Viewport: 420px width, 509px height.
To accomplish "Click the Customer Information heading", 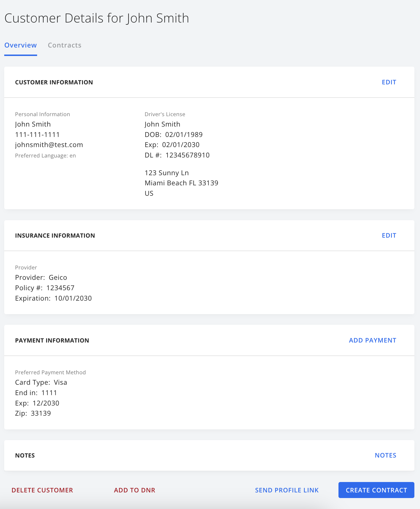I will 54,82.
